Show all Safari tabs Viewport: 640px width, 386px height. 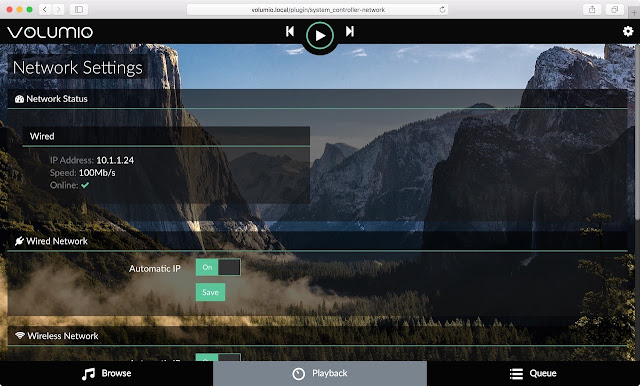coord(614,9)
